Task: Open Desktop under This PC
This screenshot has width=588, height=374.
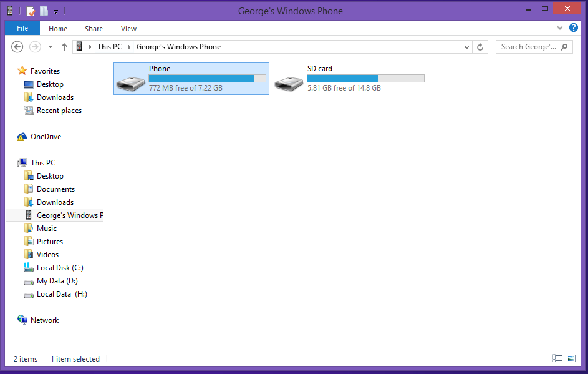Action: coord(50,175)
